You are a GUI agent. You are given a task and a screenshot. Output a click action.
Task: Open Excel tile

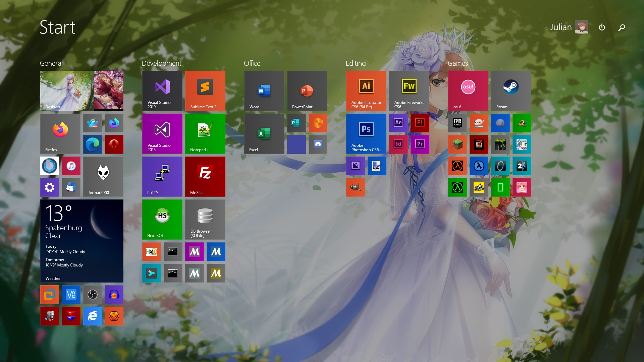(264, 134)
